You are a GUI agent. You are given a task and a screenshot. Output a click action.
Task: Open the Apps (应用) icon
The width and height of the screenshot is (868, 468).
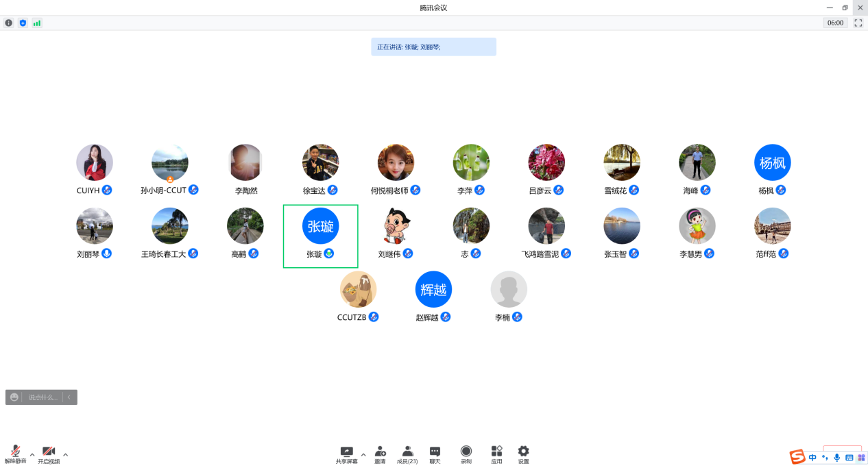(496, 454)
